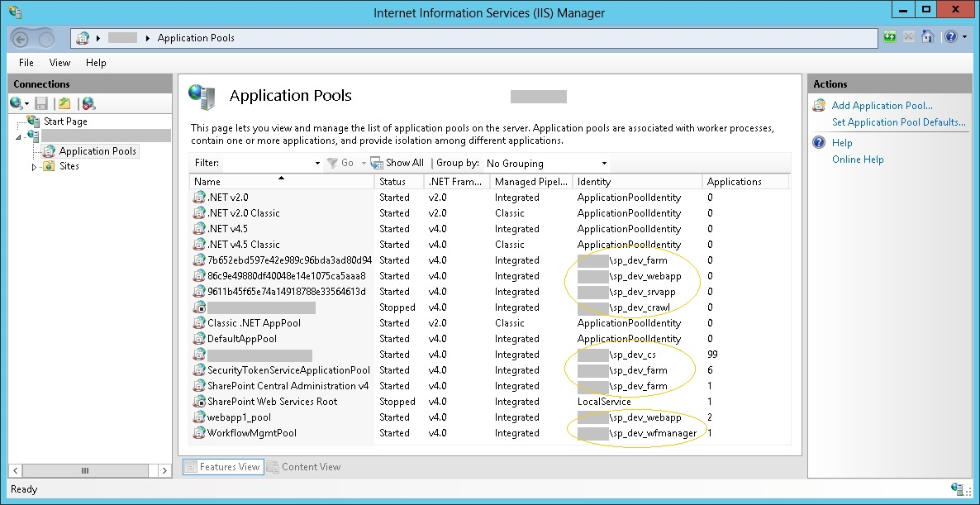Screen dimensions: 980x505
Task: Switch to Features View tab
Action: click(223, 467)
